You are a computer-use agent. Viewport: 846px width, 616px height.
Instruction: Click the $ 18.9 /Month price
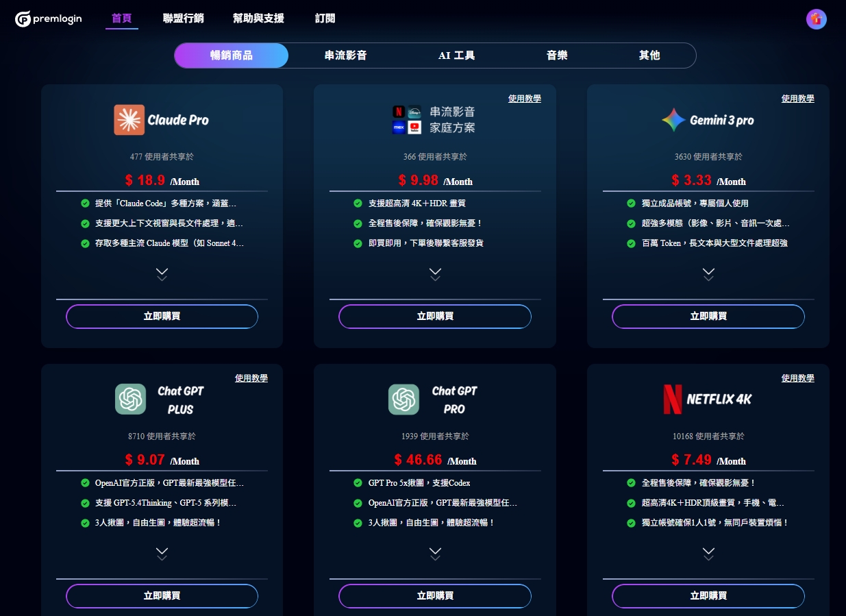(162, 180)
